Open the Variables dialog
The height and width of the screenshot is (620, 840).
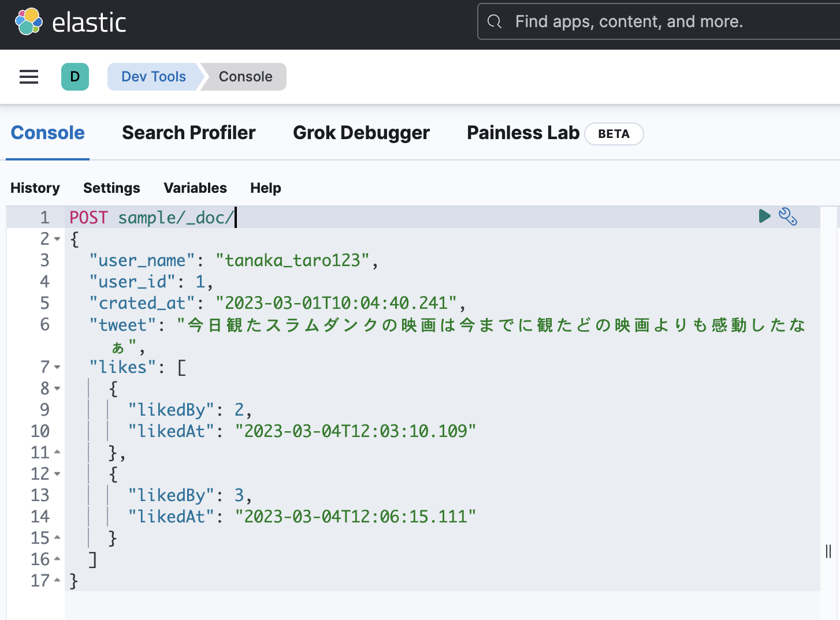[195, 188]
